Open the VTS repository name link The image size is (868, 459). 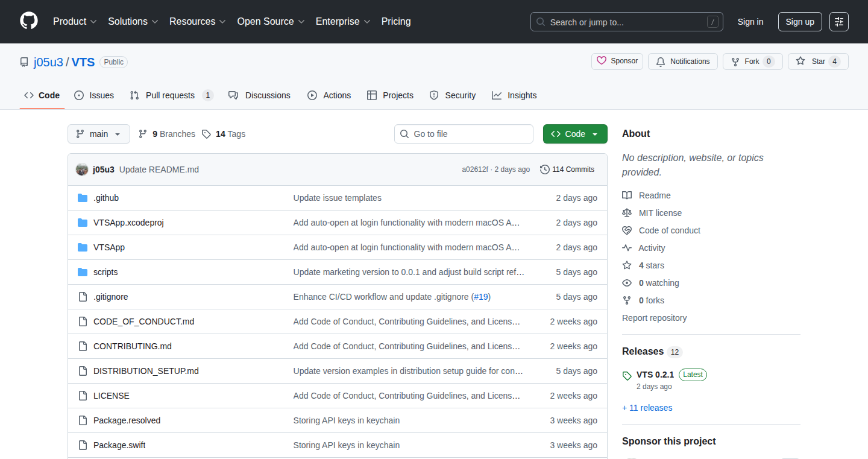83,62
